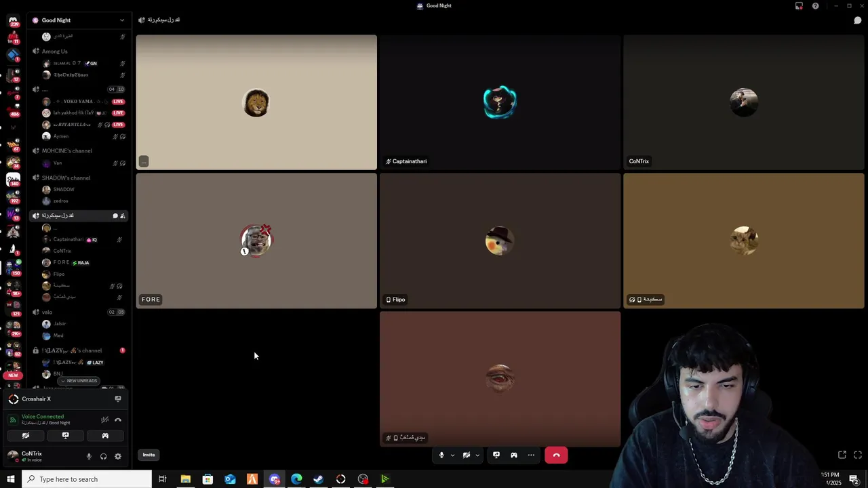Watch RIYANILLA's LIVE stream badge
Image resolution: width=868 pixels, height=488 pixels.
(118, 125)
